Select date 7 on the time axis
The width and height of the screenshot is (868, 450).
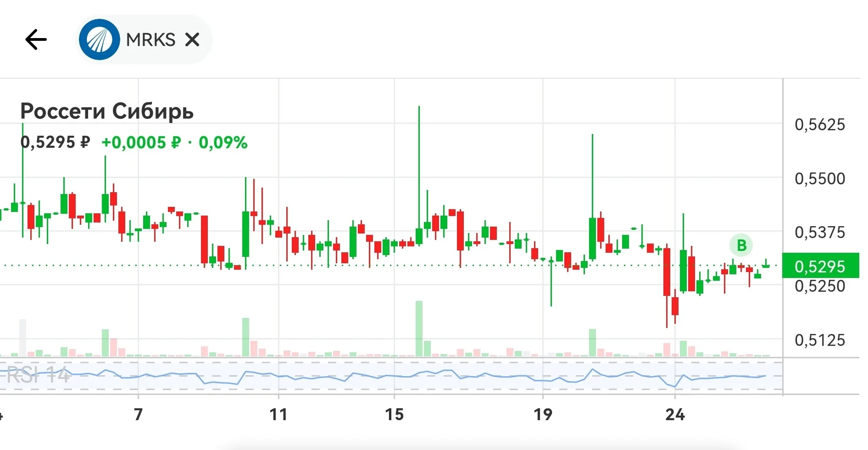pyautogui.click(x=138, y=414)
